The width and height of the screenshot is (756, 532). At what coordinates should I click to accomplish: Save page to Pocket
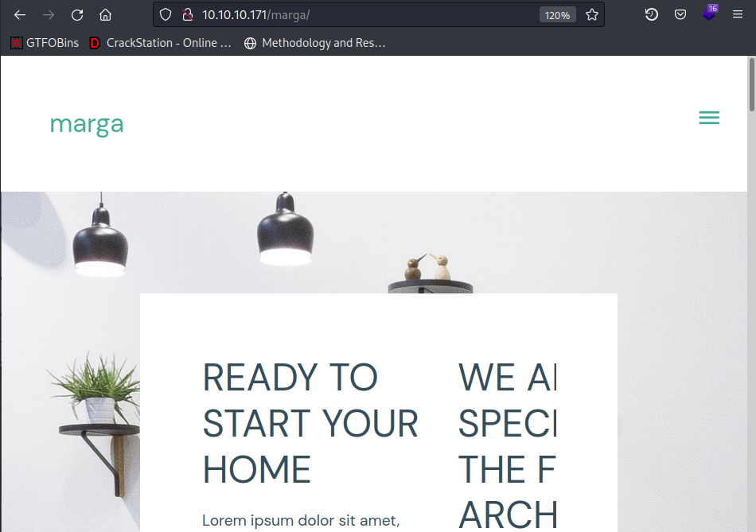point(680,15)
